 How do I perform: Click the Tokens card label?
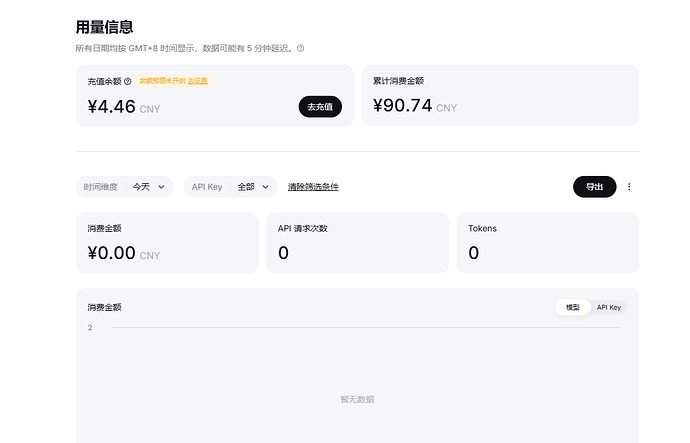tap(482, 228)
